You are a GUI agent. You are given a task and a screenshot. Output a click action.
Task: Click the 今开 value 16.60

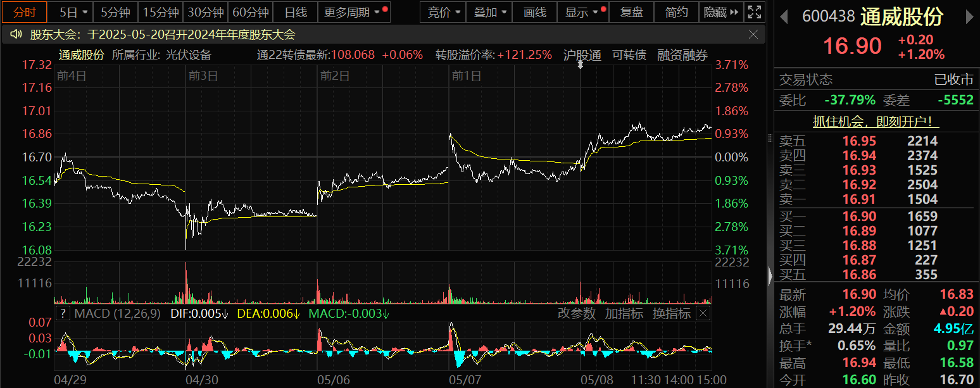coord(859,380)
